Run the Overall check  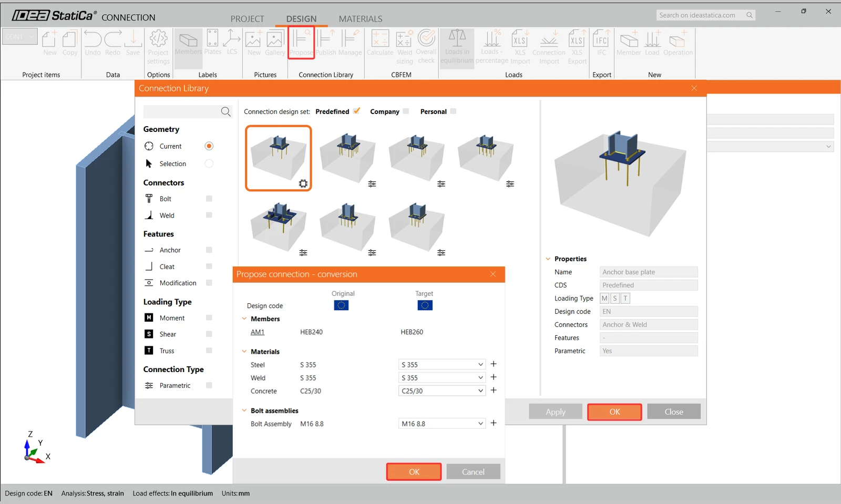coord(426,47)
